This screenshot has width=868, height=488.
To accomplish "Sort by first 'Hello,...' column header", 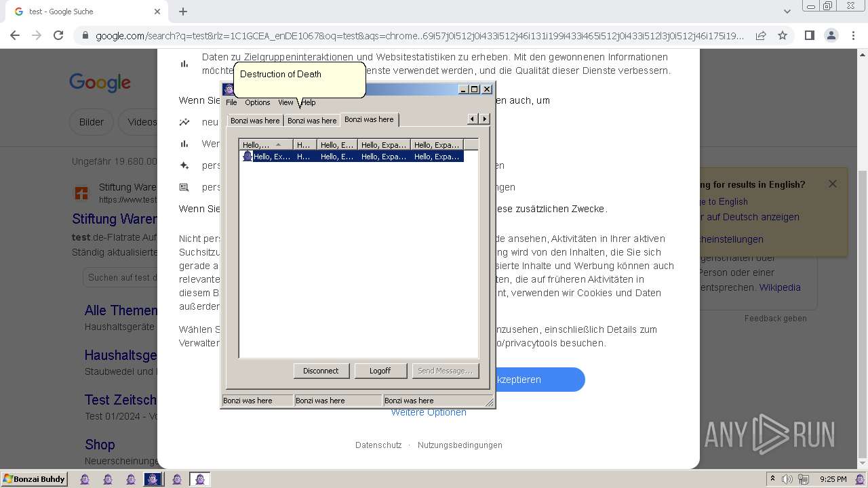I will (266, 144).
